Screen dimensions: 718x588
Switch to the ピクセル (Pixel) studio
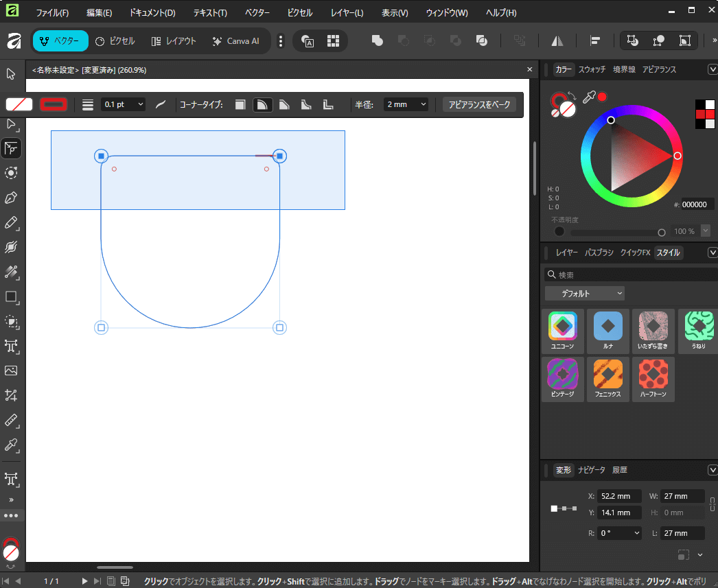tap(115, 41)
